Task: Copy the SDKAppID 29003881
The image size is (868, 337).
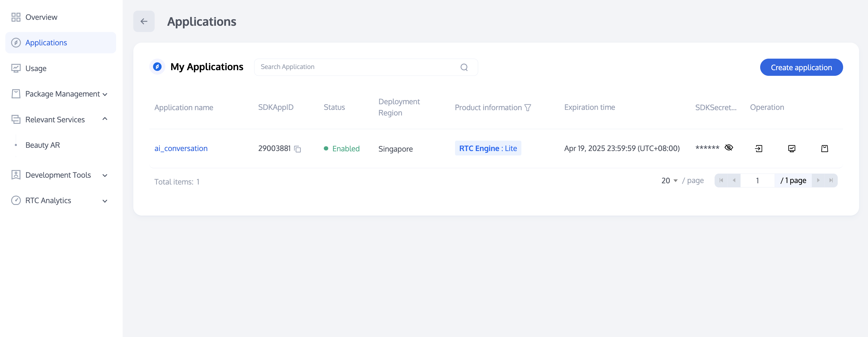Action: point(297,149)
